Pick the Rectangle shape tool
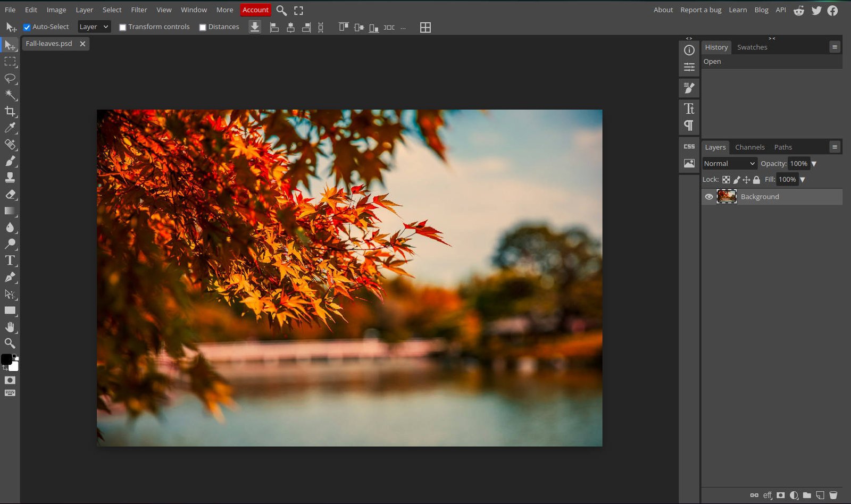This screenshot has height=504, width=851. [x=10, y=310]
